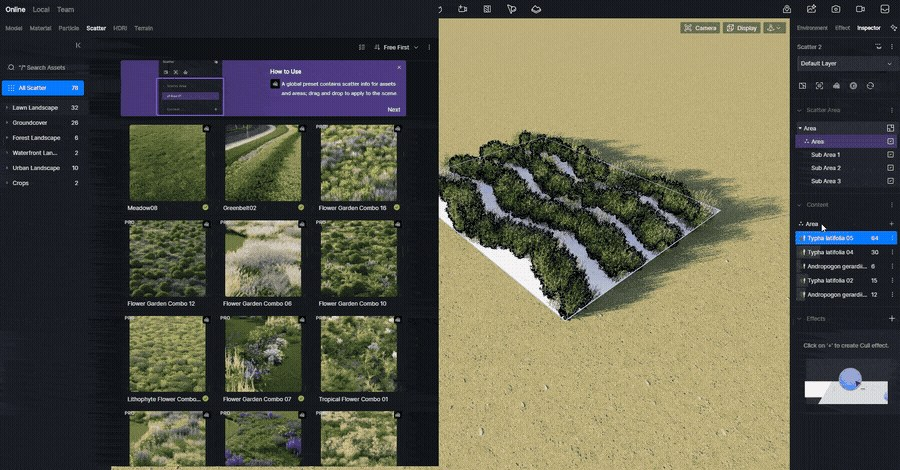Image resolution: width=900 pixels, height=470 pixels.
Task: Select the Meadow08 scatter thumbnail
Action: coord(167,163)
